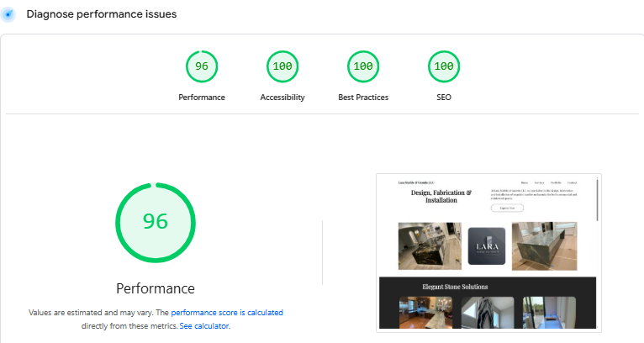Click the Accessibility label under its gauge
Screen dimensions: 644x343
282,98
